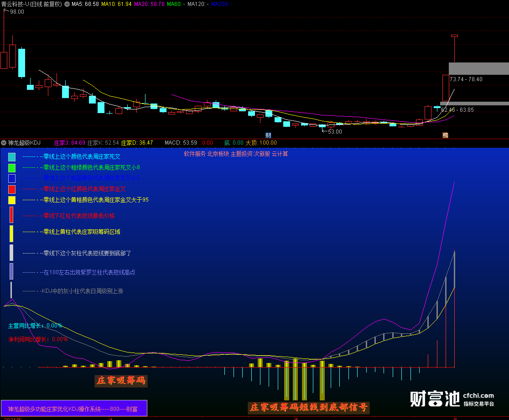Open the dropdown icon beside 青云科技-U title
The height and width of the screenshot is (420, 509).
coord(67,4)
